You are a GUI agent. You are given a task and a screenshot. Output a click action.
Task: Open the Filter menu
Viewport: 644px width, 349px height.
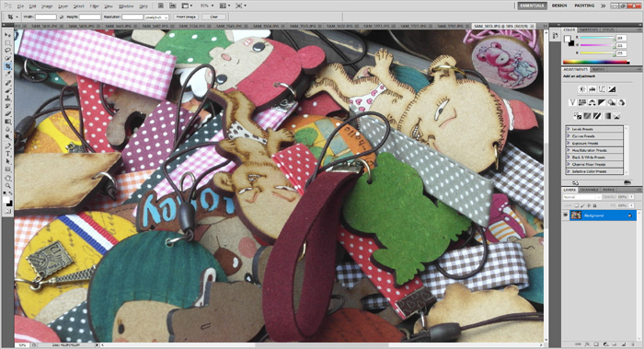[x=95, y=6]
